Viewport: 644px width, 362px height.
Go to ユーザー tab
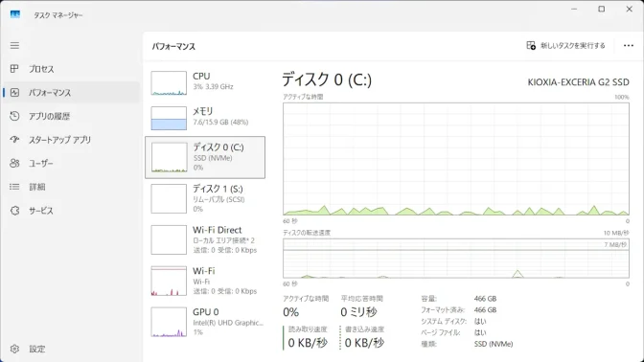click(72, 164)
